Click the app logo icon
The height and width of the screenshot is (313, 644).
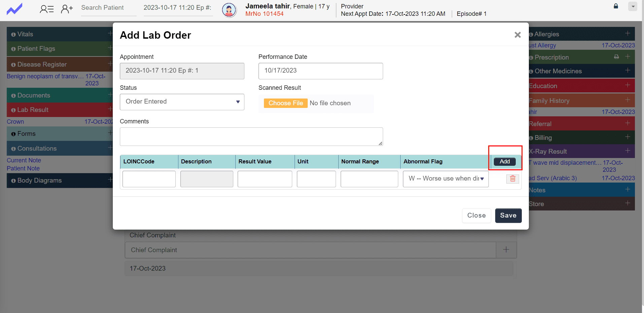(14, 9)
